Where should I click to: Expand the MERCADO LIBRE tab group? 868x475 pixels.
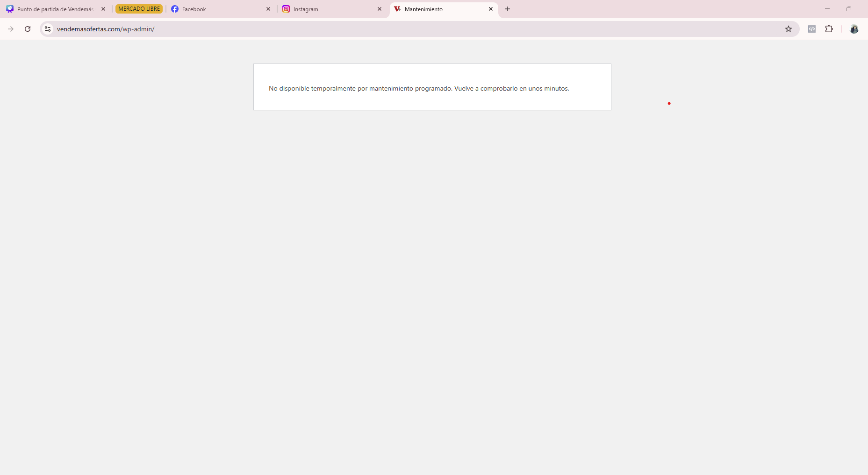(x=139, y=9)
